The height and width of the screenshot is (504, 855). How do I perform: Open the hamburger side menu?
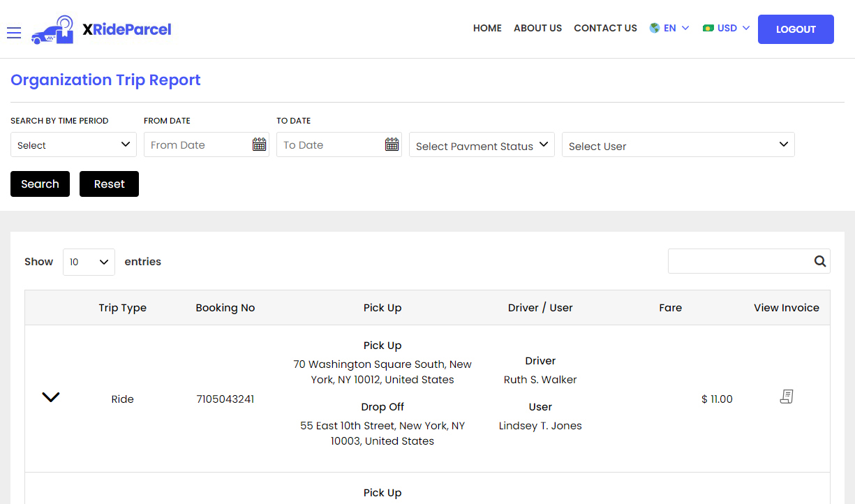coord(14,33)
